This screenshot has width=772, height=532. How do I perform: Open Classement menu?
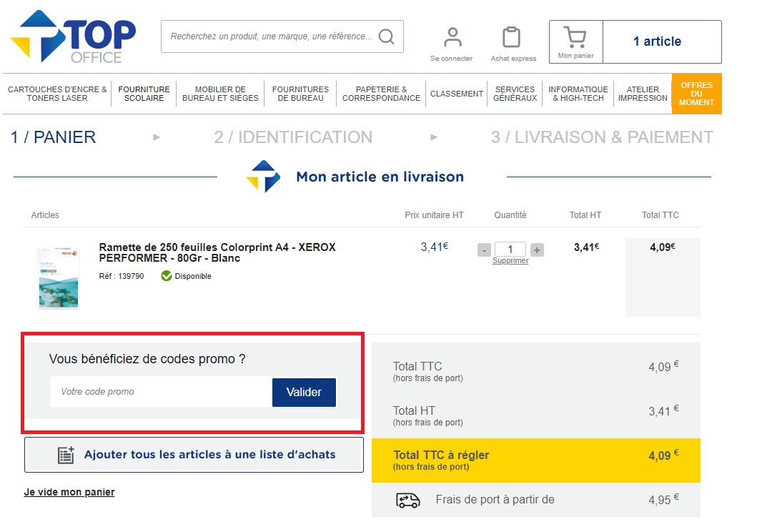[456, 94]
